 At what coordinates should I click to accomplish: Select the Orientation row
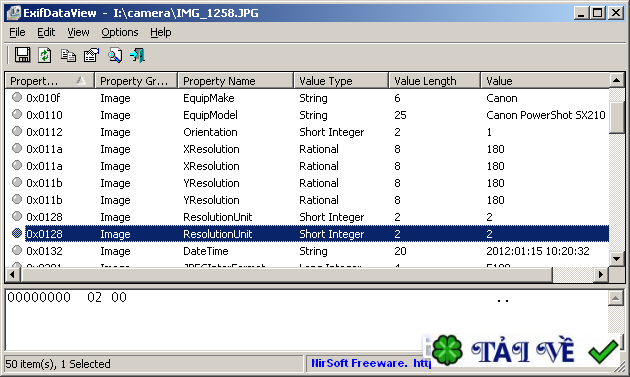coord(307,132)
